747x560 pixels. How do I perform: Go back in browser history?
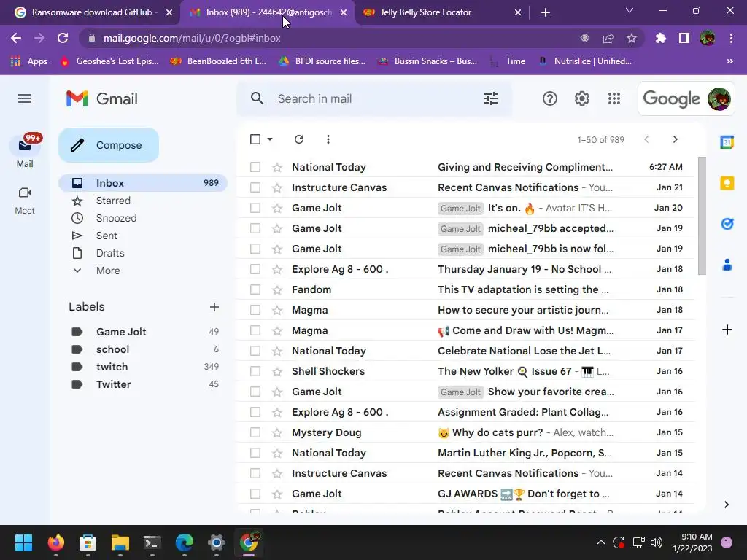tap(16, 38)
